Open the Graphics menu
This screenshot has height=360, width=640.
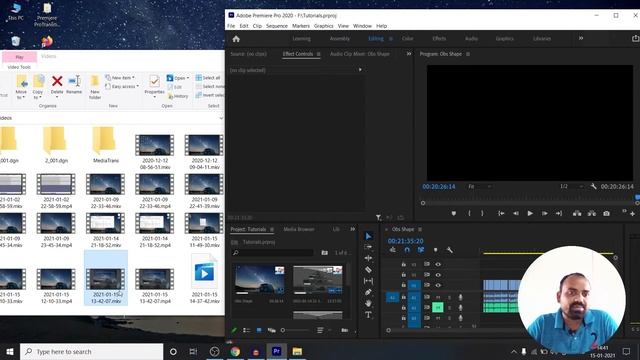point(324,26)
